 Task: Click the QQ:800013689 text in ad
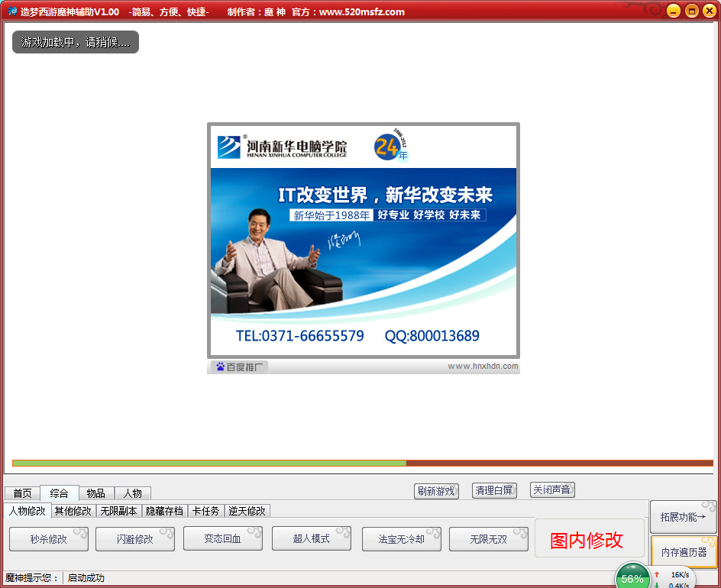(x=432, y=335)
